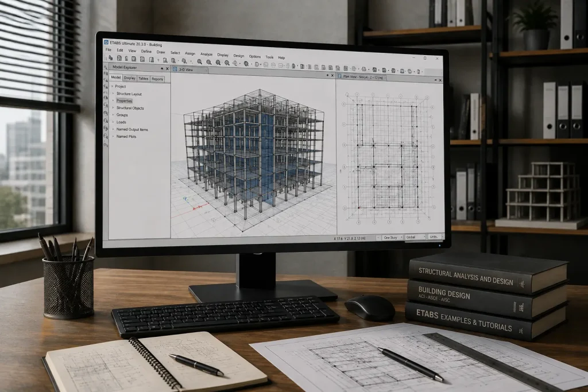Screen dimensions: 588x392
Task: Open the Edit menu
Action: (119, 50)
